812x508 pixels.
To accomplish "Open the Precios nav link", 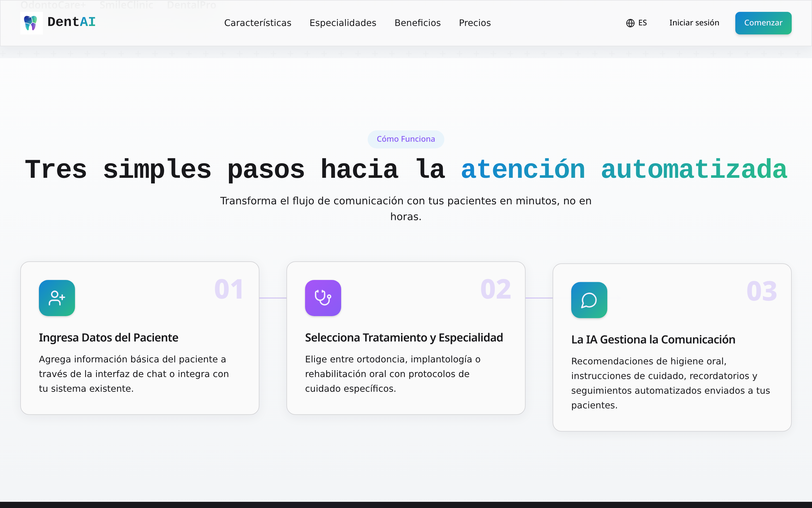I will tap(475, 23).
